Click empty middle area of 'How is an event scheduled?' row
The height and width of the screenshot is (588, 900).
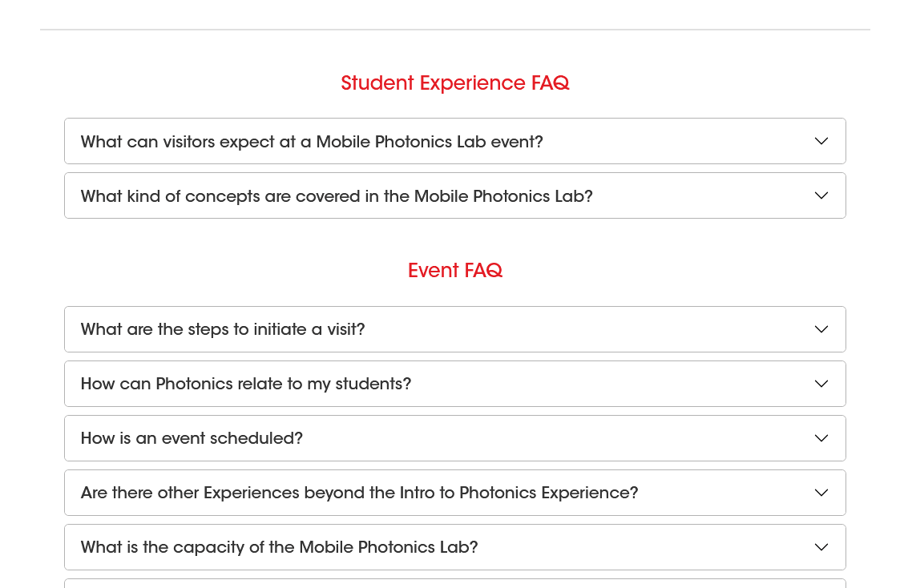(557, 438)
